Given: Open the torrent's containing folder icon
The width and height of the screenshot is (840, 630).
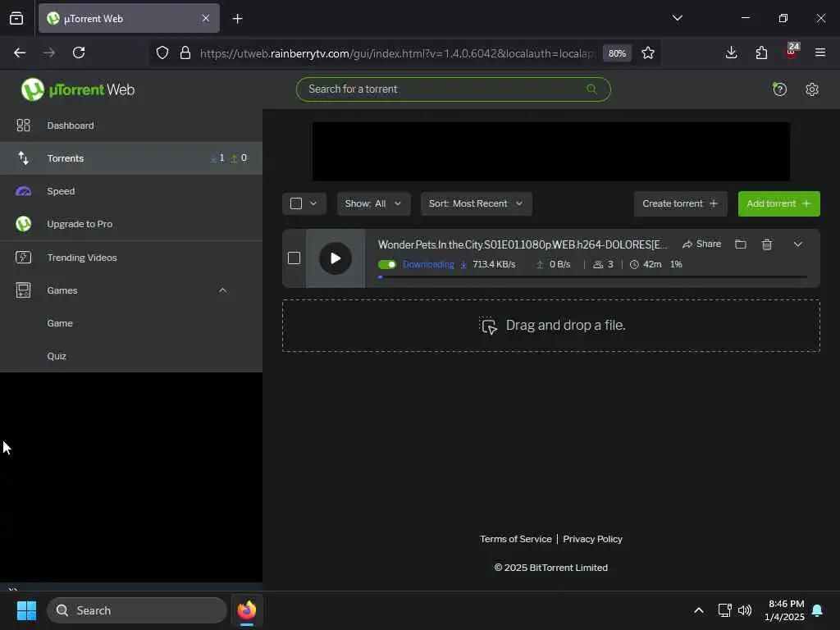Looking at the screenshot, I should (x=741, y=244).
